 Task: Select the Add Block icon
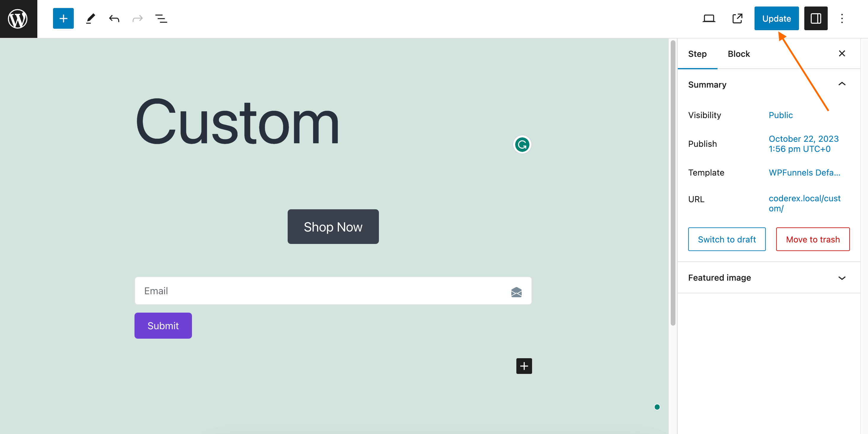(x=62, y=19)
